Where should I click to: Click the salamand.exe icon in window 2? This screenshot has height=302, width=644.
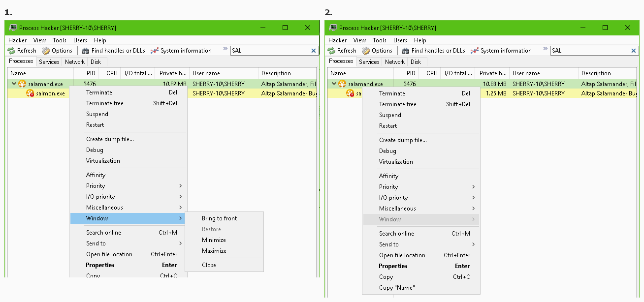[342, 84]
